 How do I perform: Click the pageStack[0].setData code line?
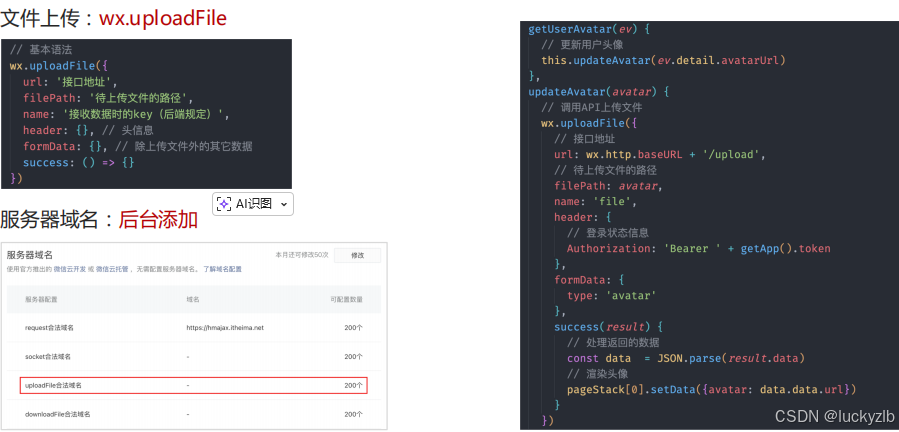click(x=712, y=390)
